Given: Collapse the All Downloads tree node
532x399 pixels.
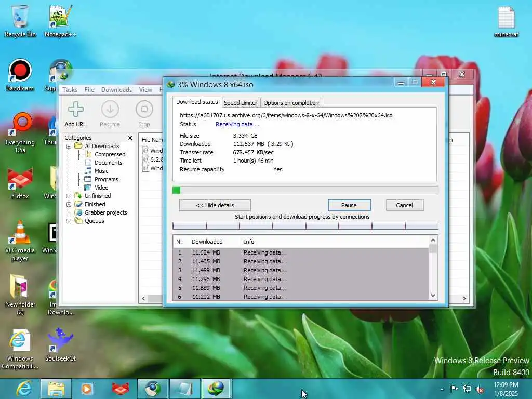Looking at the screenshot, I should click(69, 146).
